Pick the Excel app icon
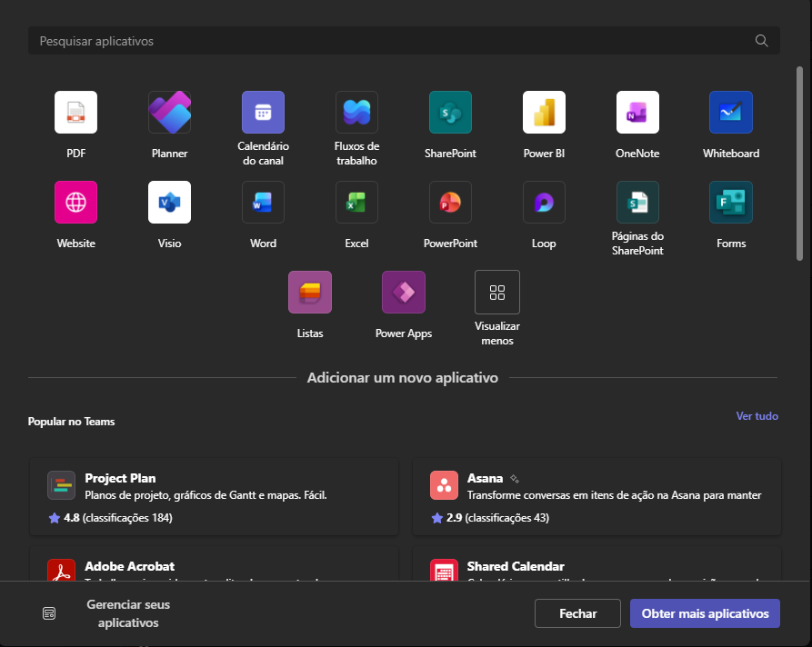 [x=356, y=203]
